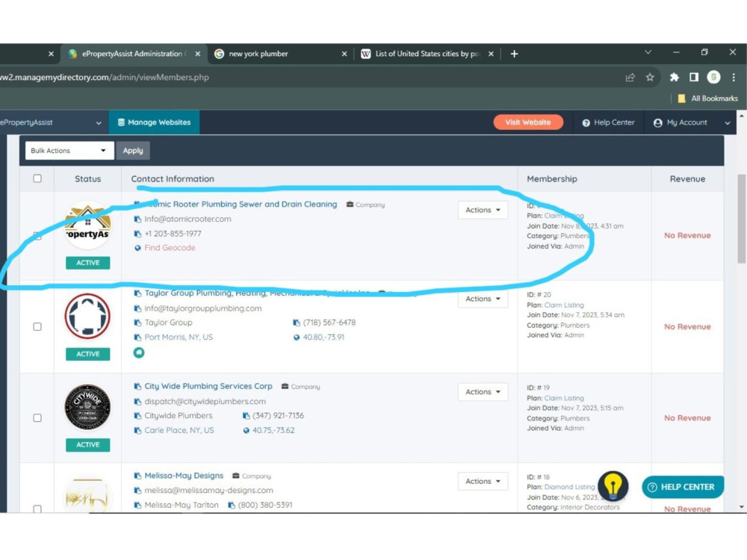Click Claim Listing plan for ID # 19
Screen dimensions: 747x560
point(564,398)
